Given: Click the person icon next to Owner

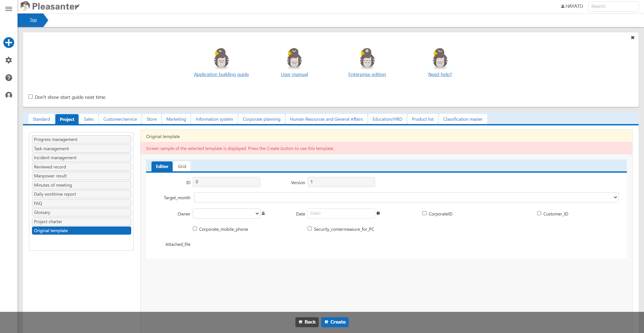Looking at the screenshot, I should click(x=263, y=213).
